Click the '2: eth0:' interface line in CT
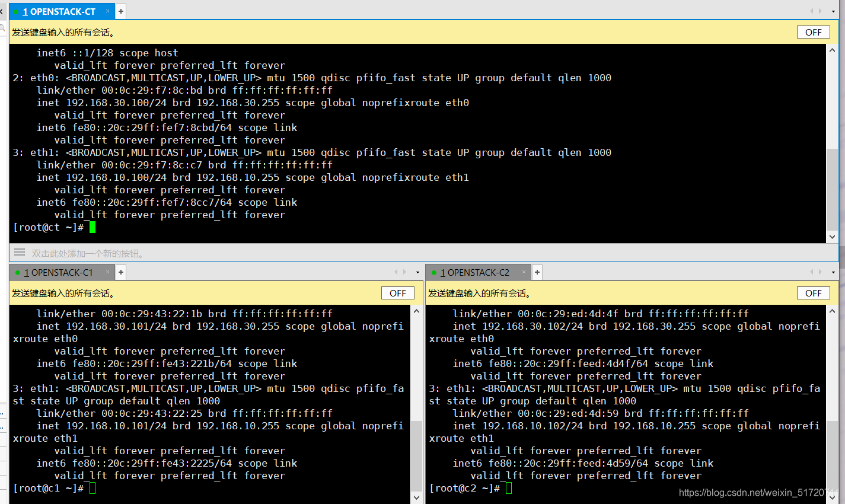This screenshot has height=504, width=845. tap(312, 78)
